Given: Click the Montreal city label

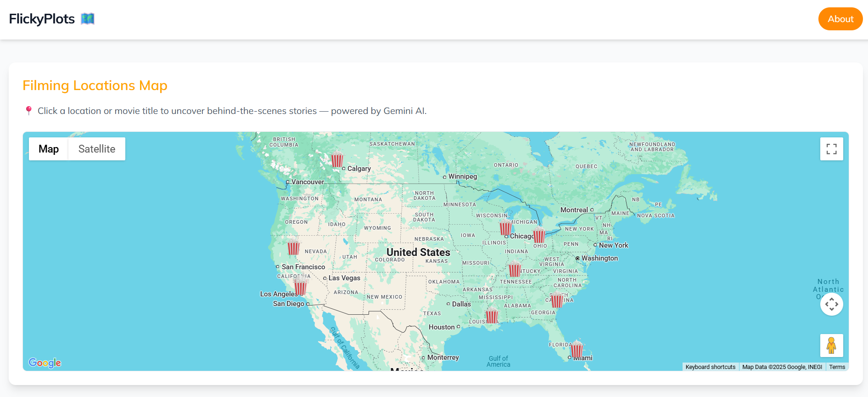Looking at the screenshot, I should [574, 210].
